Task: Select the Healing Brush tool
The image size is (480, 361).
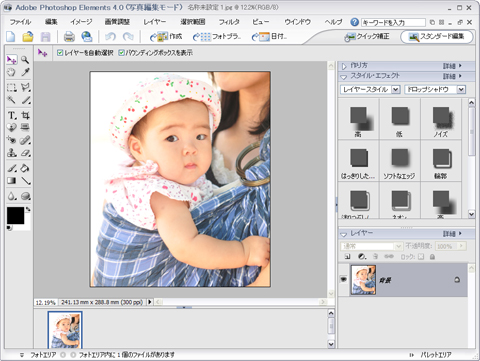Action: point(25,140)
